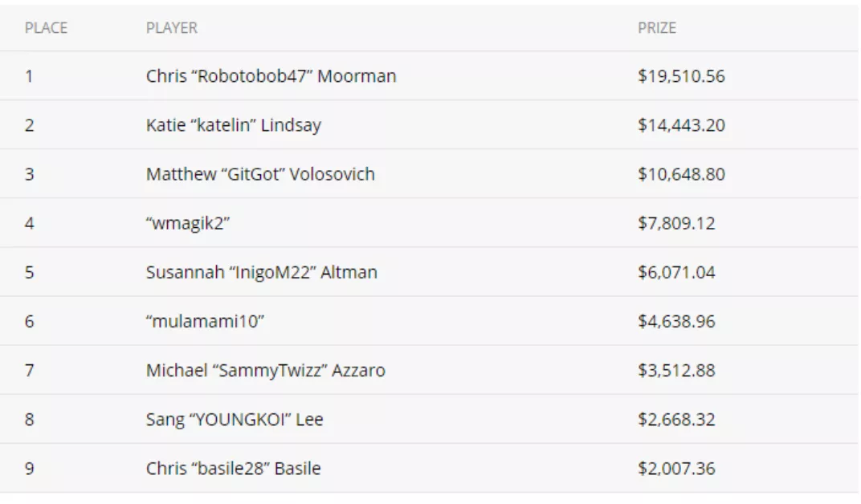
Task: Click Sang "YOUNGKOI" Lee player name
Action: tap(235, 419)
